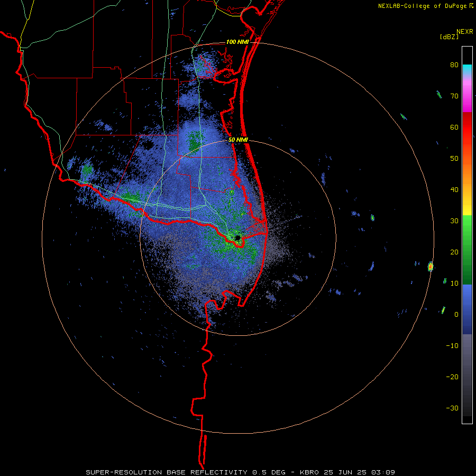Click the NEXR label above the scale

tap(465, 32)
